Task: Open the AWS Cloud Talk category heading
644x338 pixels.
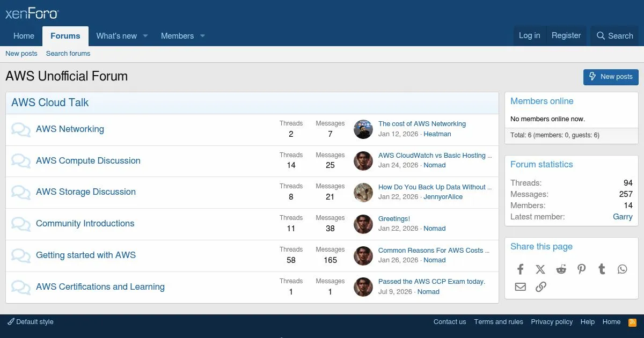Action: click(50, 102)
